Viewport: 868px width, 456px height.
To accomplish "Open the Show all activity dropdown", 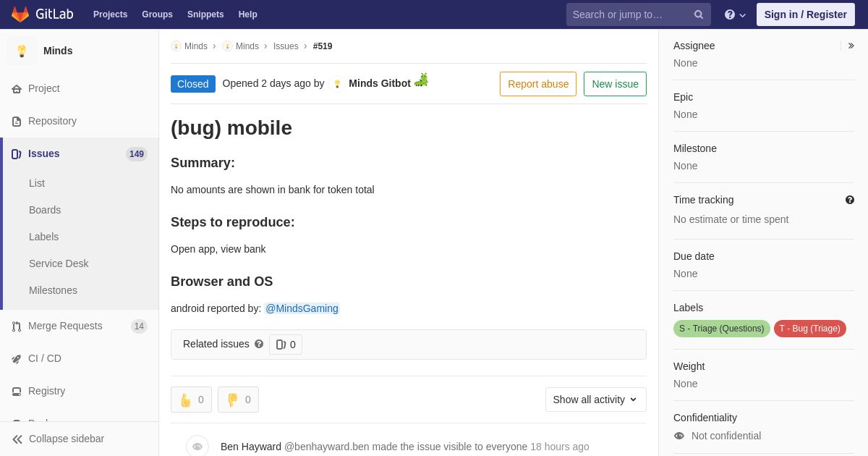I will tap(596, 400).
